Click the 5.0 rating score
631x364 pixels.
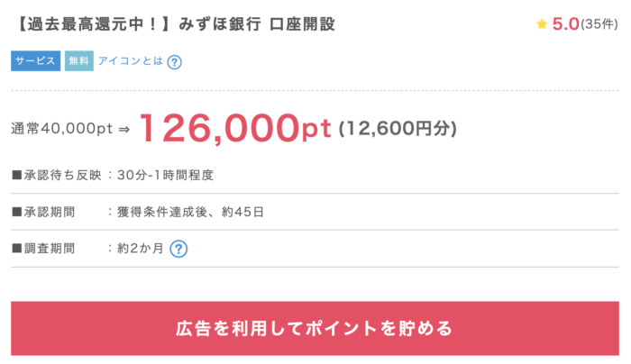(564, 24)
